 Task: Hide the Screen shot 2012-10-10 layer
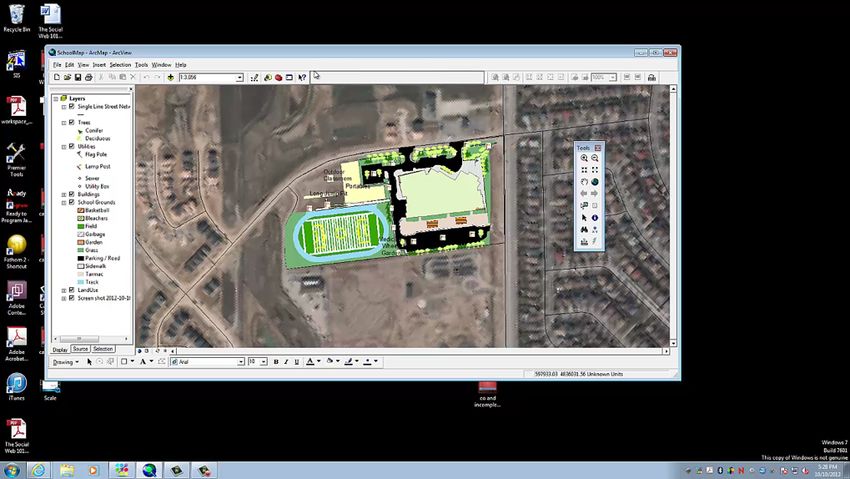click(x=72, y=298)
